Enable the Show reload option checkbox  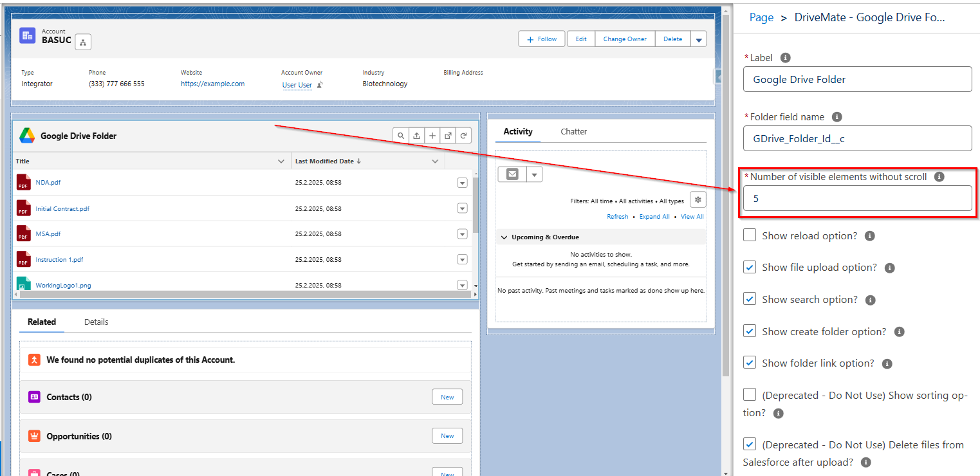point(749,234)
